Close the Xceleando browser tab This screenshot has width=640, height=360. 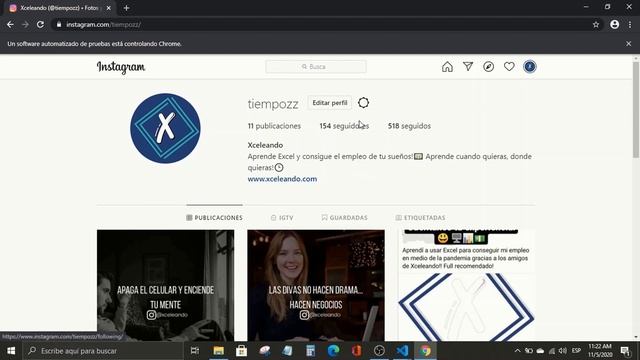tap(109, 8)
